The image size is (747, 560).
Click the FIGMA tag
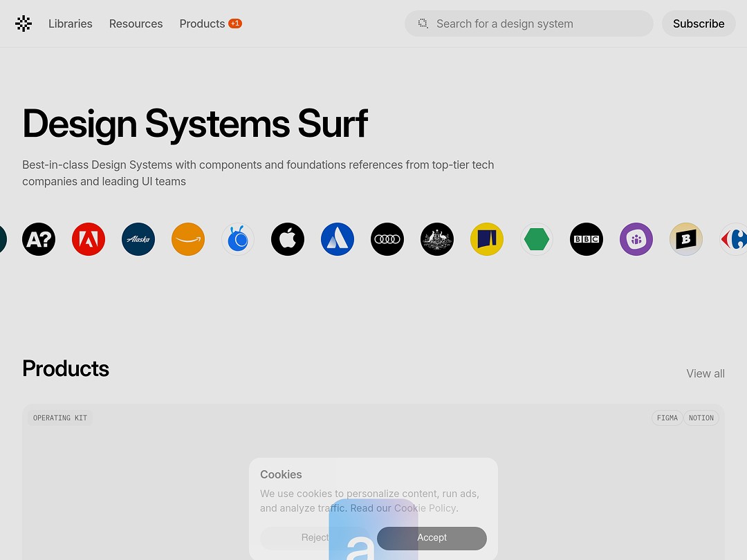pos(667,418)
